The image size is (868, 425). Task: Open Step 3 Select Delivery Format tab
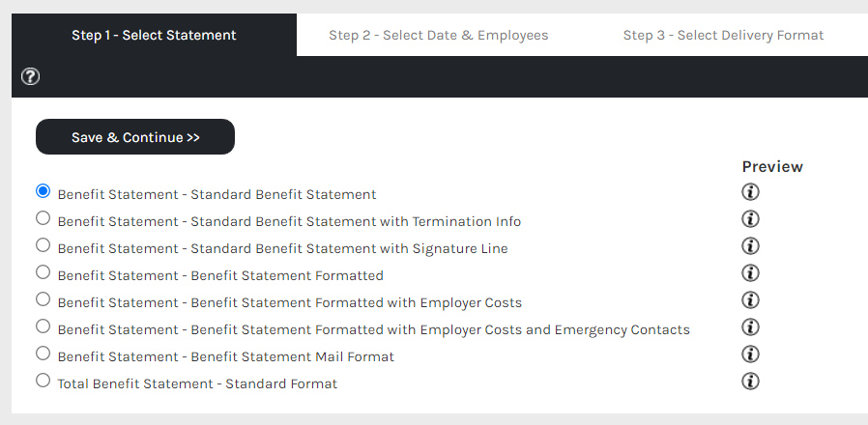coord(724,35)
